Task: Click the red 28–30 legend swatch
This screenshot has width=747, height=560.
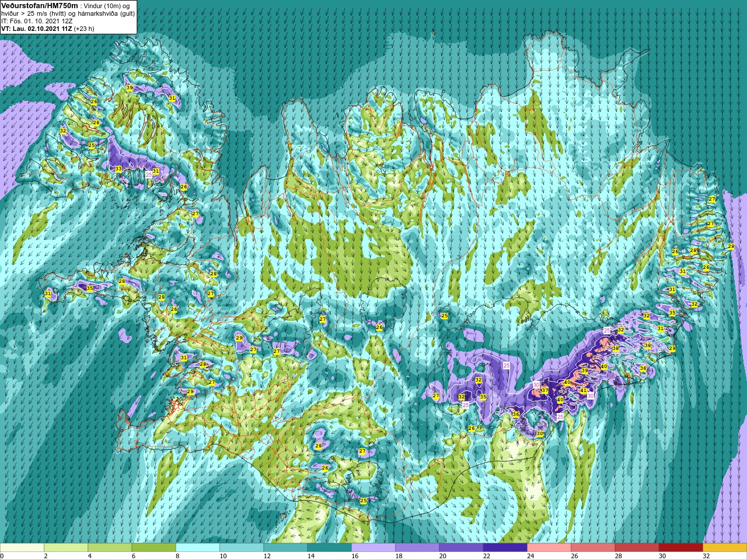Action: [x=637, y=548]
